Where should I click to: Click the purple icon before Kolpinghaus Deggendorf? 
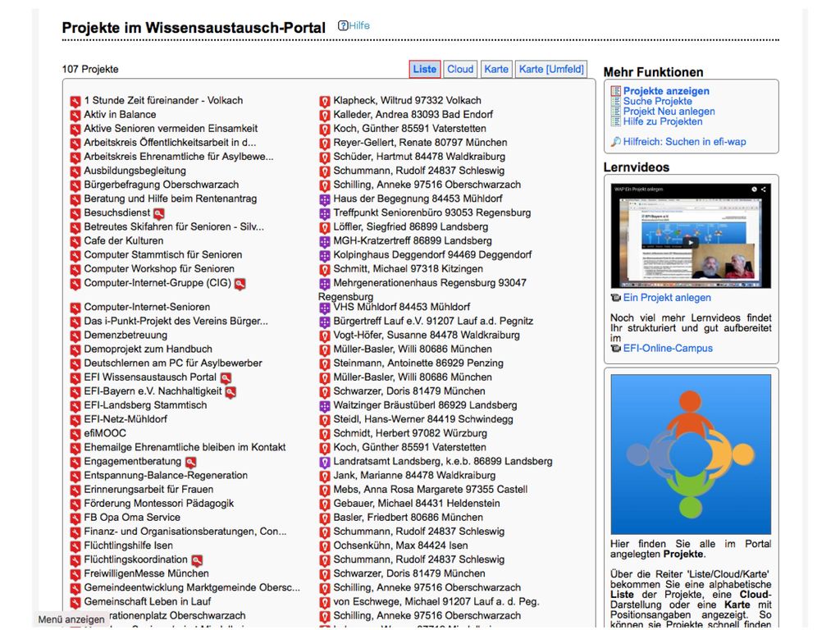pyautogui.click(x=325, y=256)
